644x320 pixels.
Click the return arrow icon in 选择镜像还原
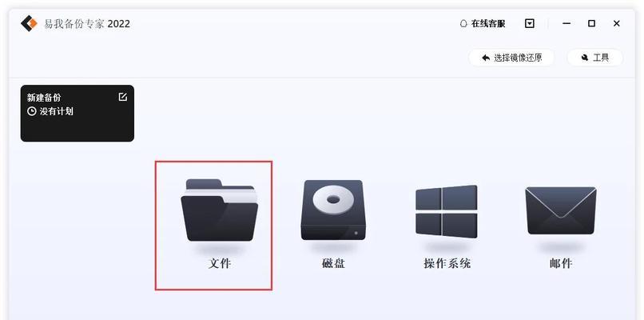486,58
